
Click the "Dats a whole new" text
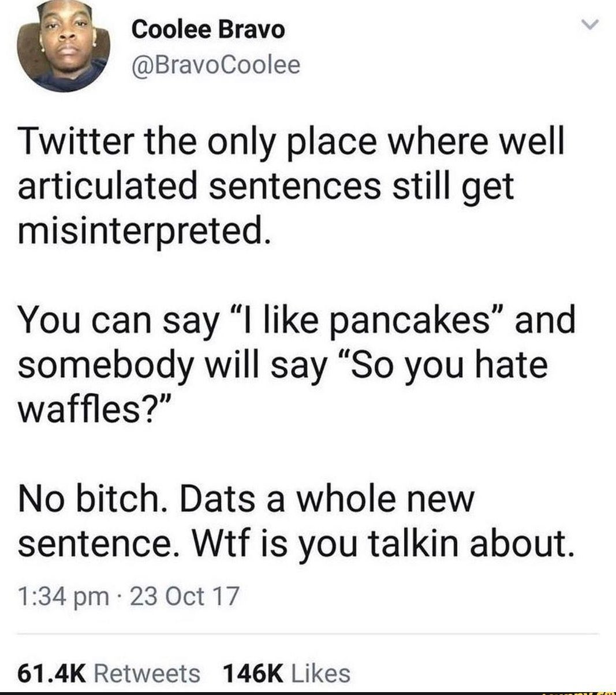coord(326,497)
